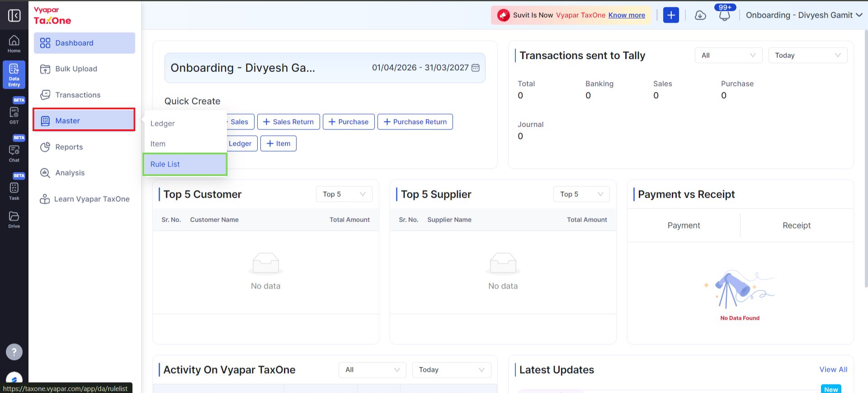Click the cloud download icon
The width and height of the screenshot is (868, 393).
tap(700, 15)
